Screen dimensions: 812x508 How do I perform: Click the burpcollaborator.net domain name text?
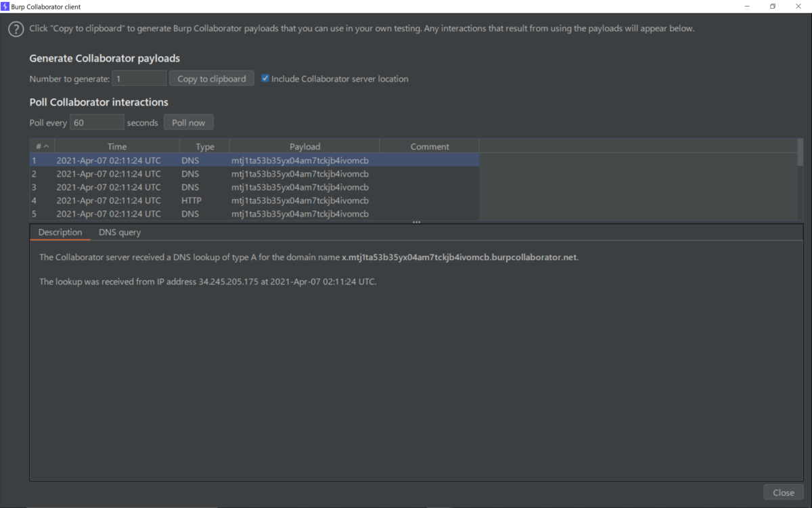coord(460,257)
